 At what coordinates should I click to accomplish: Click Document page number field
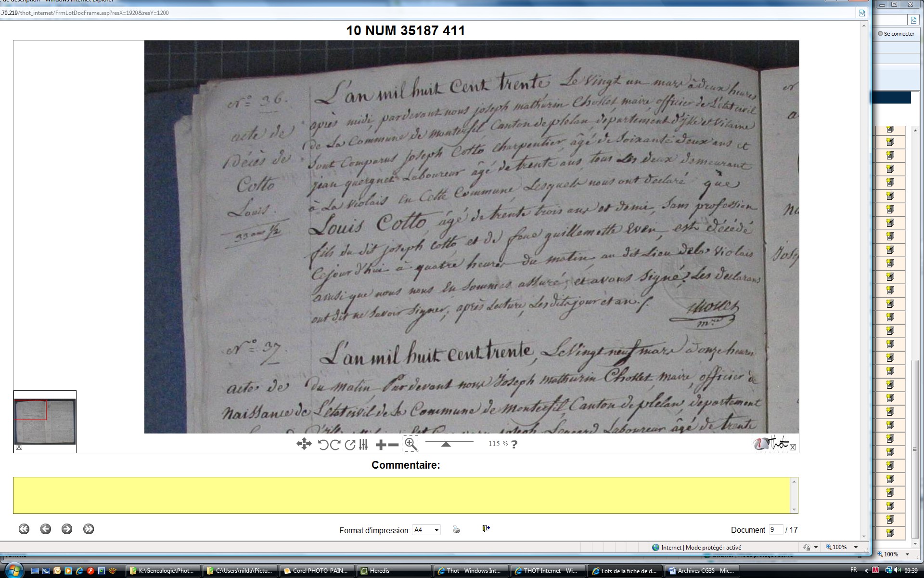[775, 529]
